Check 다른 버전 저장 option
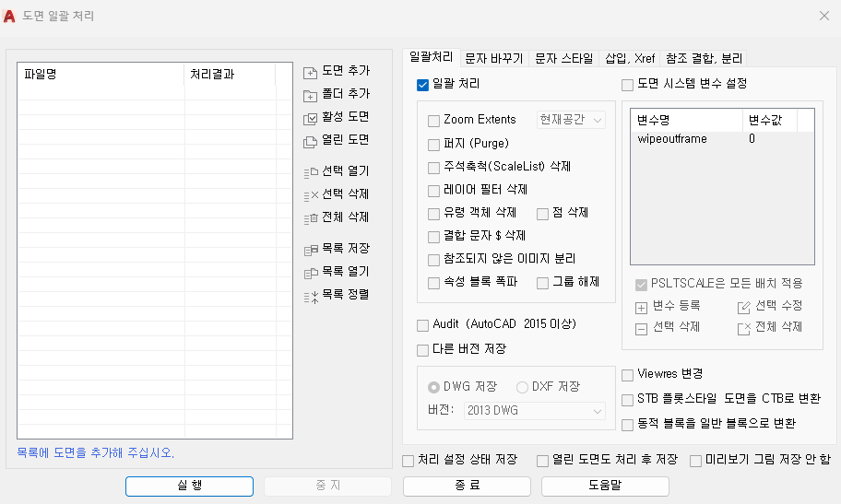The image size is (841, 504). coord(422,351)
